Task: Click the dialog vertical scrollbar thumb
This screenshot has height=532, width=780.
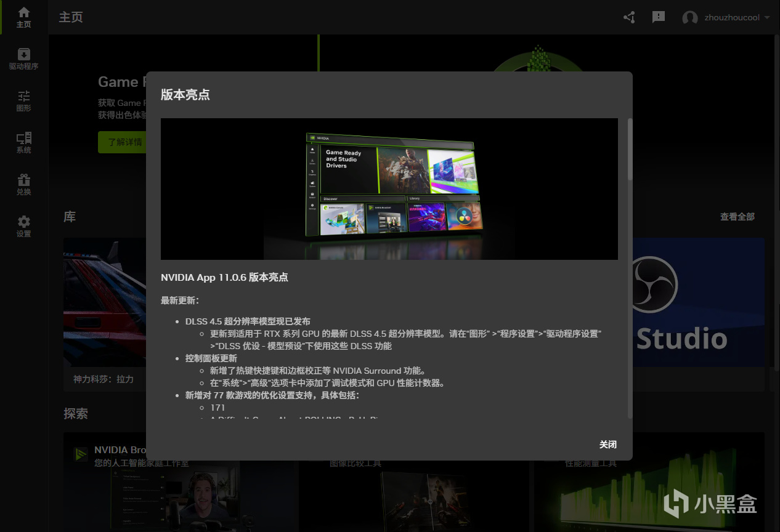Action: click(x=630, y=150)
